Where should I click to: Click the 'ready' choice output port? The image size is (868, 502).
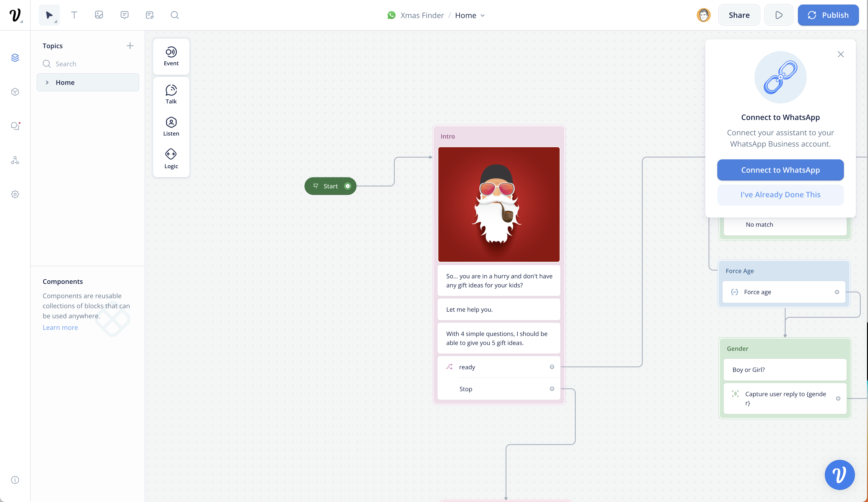point(552,367)
